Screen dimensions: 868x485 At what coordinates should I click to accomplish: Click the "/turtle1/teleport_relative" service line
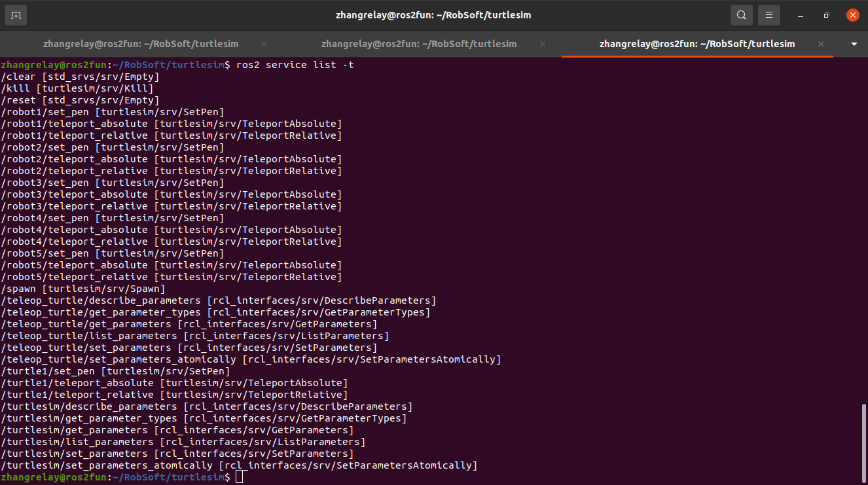pyautogui.click(x=175, y=395)
